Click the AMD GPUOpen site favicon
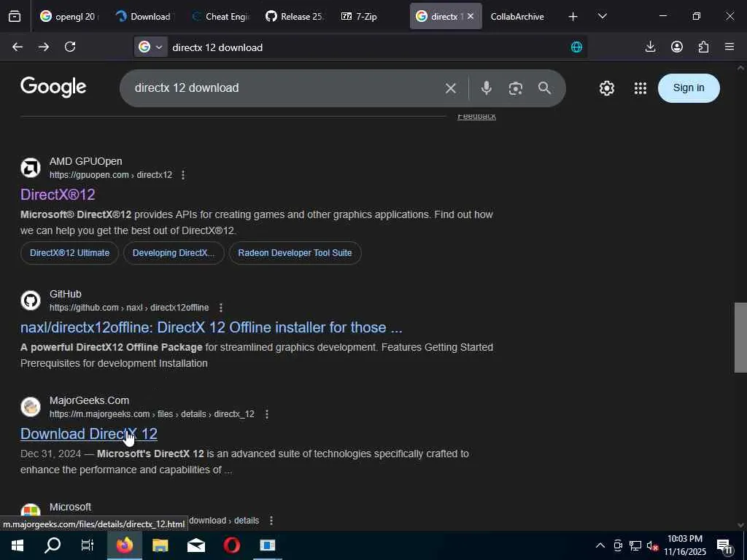747x560 pixels. [31, 168]
